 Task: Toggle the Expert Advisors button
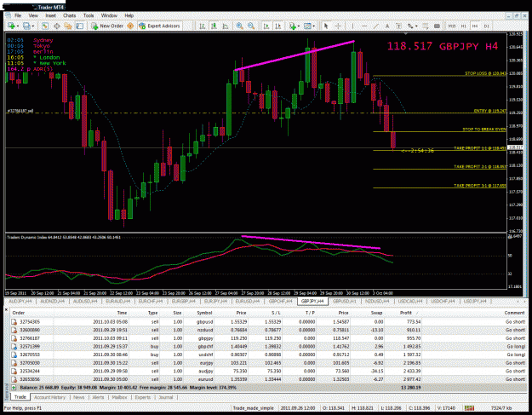pos(159,26)
